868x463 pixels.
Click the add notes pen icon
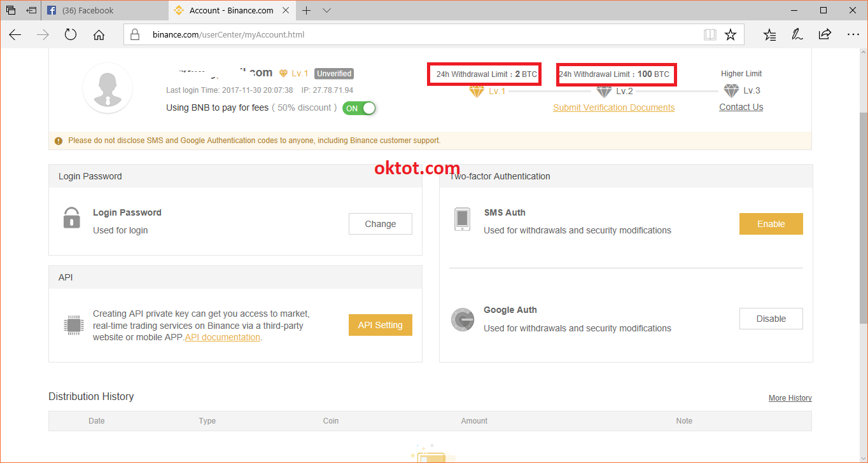tap(797, 35)
